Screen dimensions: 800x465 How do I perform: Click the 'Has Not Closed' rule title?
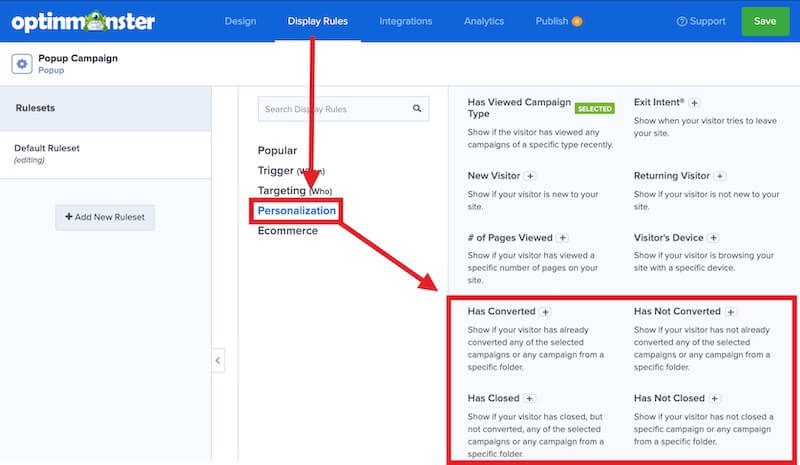(x=669, y=398)
